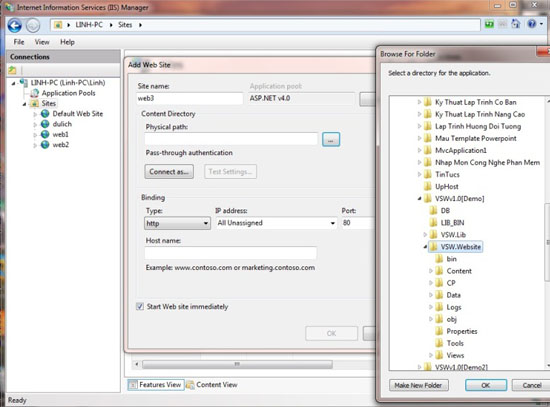The height and width of the screenshot is (407, 550).
Task: Expand the Default Web Site node
Action: point(35,114)
